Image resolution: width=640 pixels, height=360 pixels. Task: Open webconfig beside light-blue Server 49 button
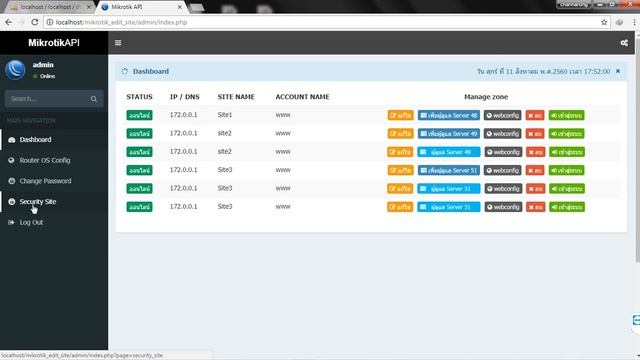click(x=503, y=152)
